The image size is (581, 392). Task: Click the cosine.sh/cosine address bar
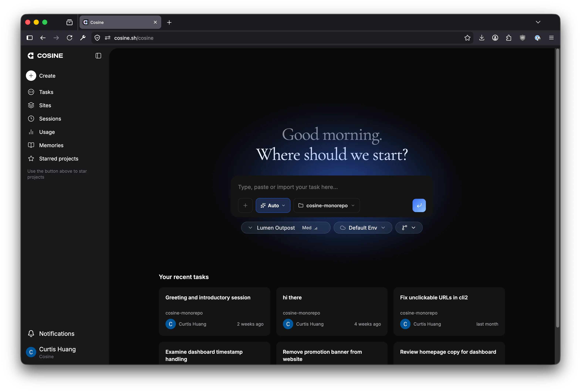(x=283, y=38)
